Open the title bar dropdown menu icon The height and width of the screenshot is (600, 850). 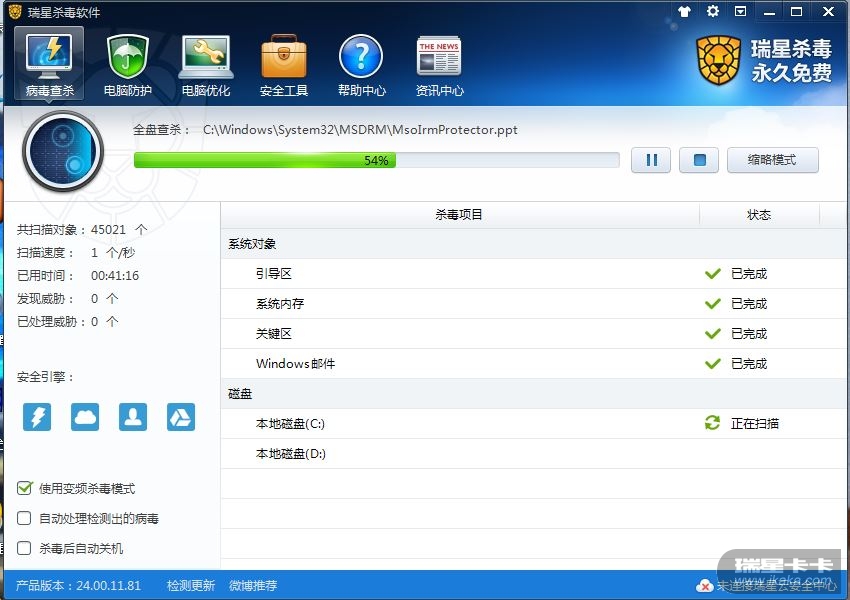(740, 11)
